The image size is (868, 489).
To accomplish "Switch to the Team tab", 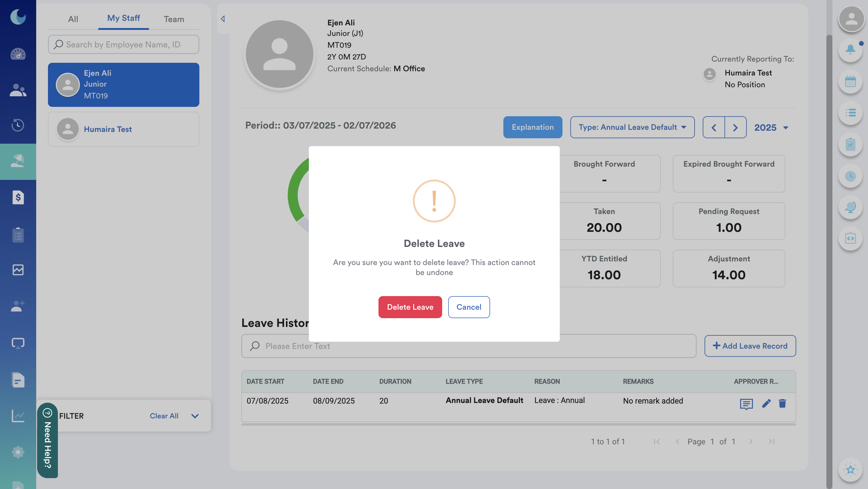I will tap(174, 19).
